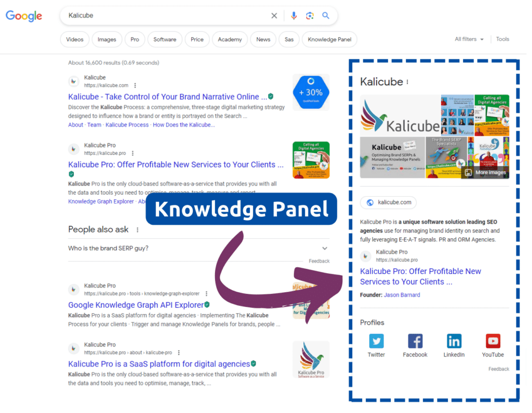
Task: Expand 'Who is the brand SERP guy?' question
Action: [x=198, y=248]
